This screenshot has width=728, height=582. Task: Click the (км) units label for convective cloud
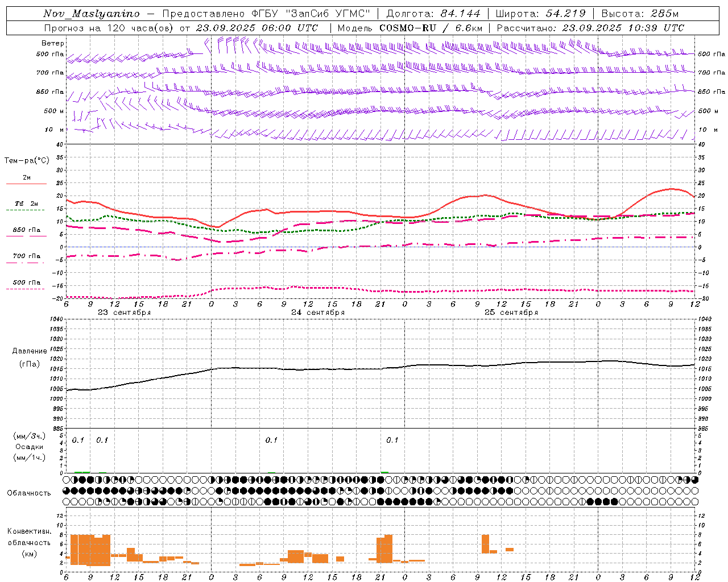point(30,554)
